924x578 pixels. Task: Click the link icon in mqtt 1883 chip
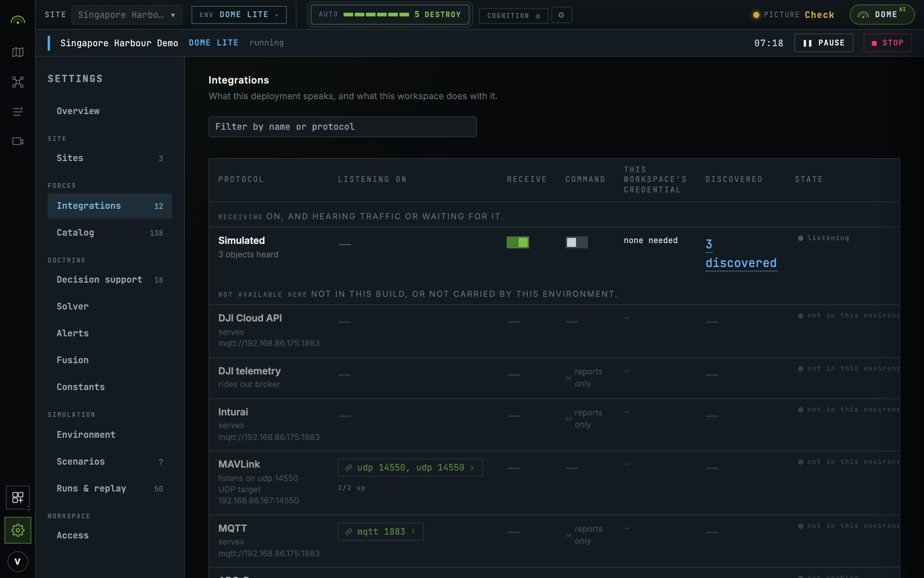click(x=348, y=531)
